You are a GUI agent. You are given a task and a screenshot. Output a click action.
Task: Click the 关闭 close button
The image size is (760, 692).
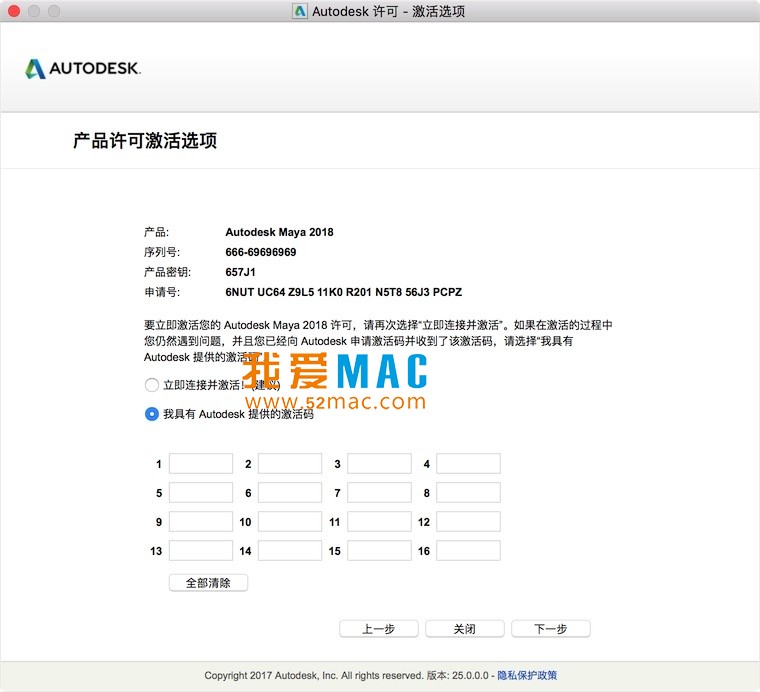[465, 629]
